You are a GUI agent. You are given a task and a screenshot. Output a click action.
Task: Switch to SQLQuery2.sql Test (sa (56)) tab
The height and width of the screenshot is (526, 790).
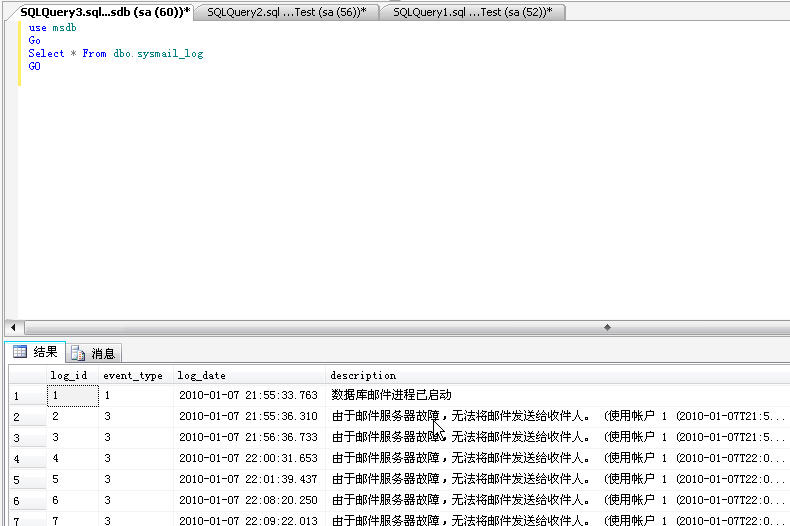(x=286, y=12)
